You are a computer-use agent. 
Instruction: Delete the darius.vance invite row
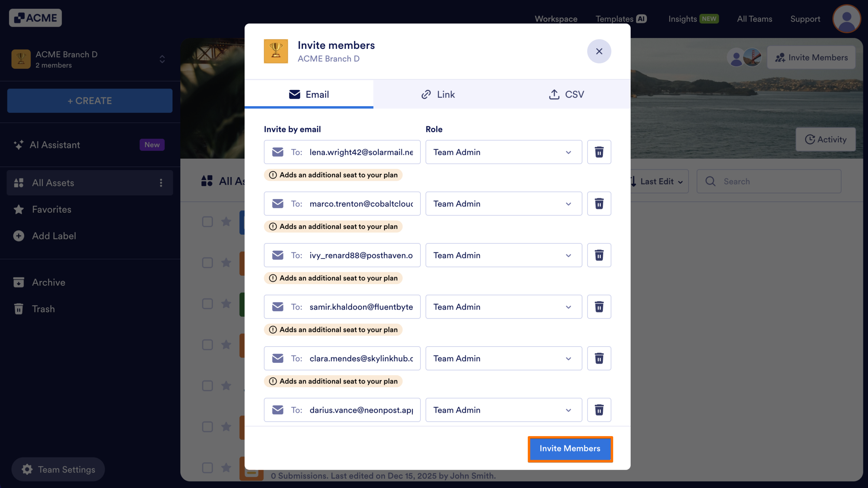pos(599,410)
